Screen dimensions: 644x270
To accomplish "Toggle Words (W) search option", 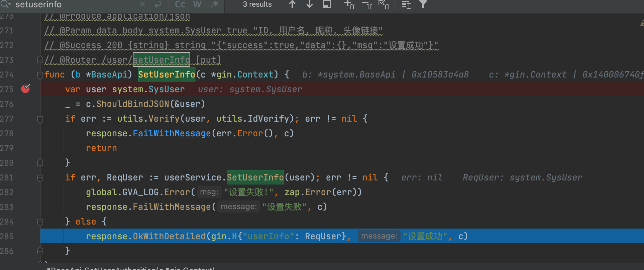I will click(x=197, y=4).
